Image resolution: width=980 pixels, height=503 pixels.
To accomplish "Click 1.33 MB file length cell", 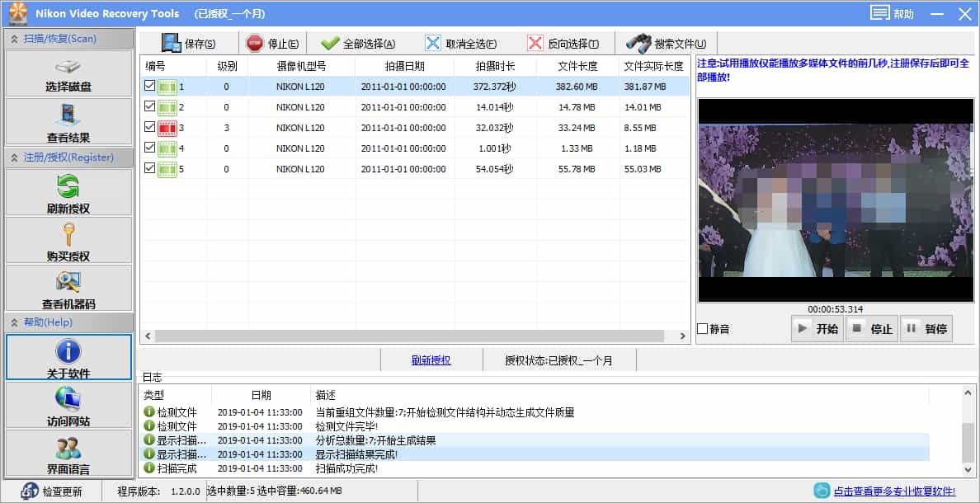I will pyautogui.click(x=577, y=148).
